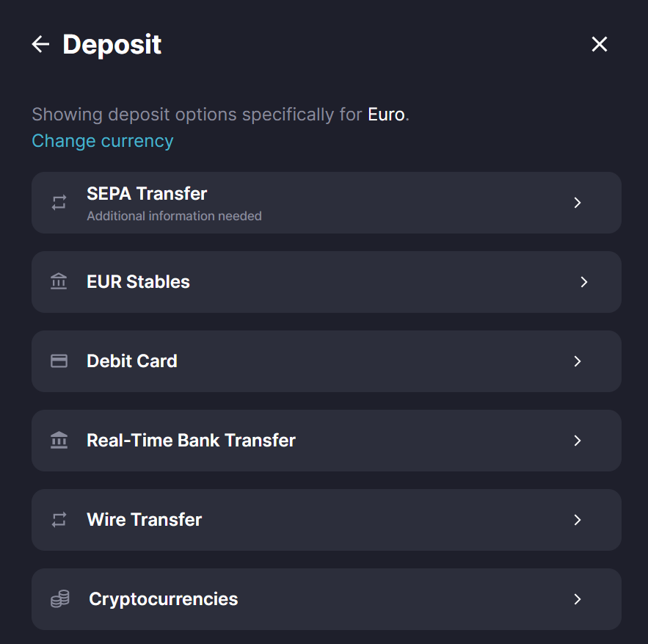Choose the EUR Stables deposit option
Viewport: 648px width, 644px height.
(x=138, y=282)
